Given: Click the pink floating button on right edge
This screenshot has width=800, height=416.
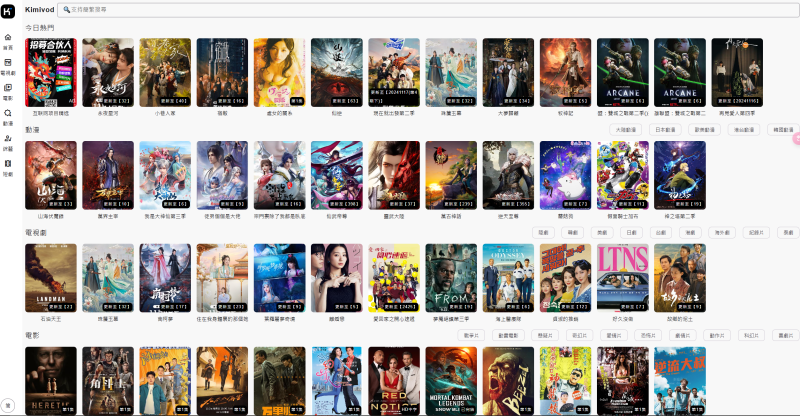Looking at the screenshot, I should point(796,139).
